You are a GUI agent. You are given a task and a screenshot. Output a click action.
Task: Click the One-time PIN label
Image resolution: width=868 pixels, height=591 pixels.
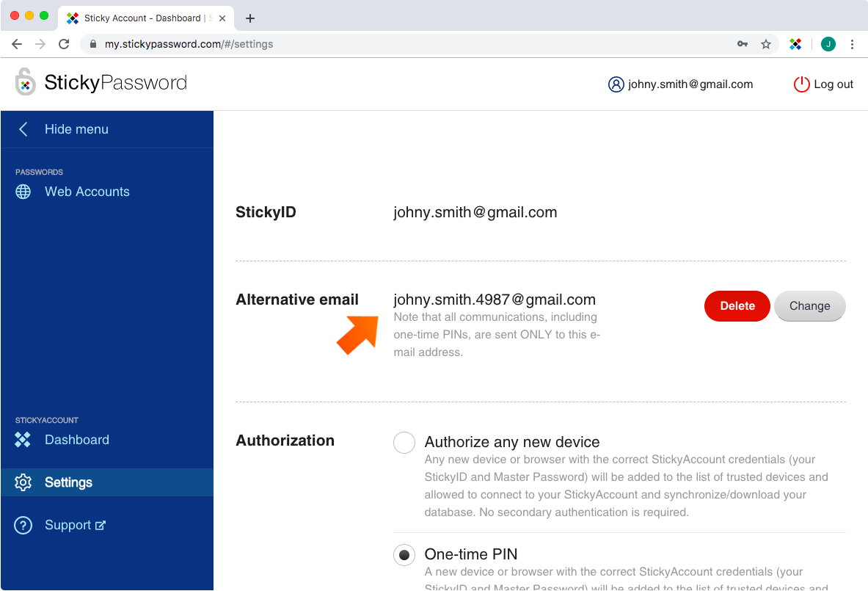coord(471,554)
